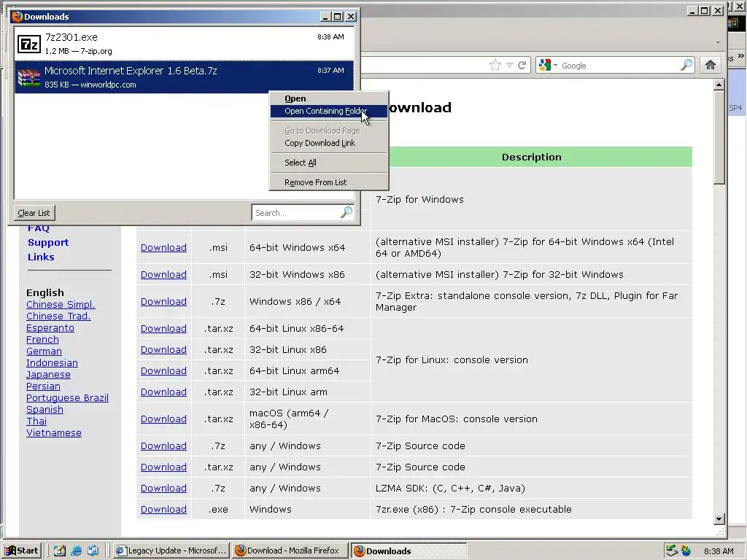Switch language to Chinese Trad.
This screenshot has width=747, height=560.
[x=58, y=316]
